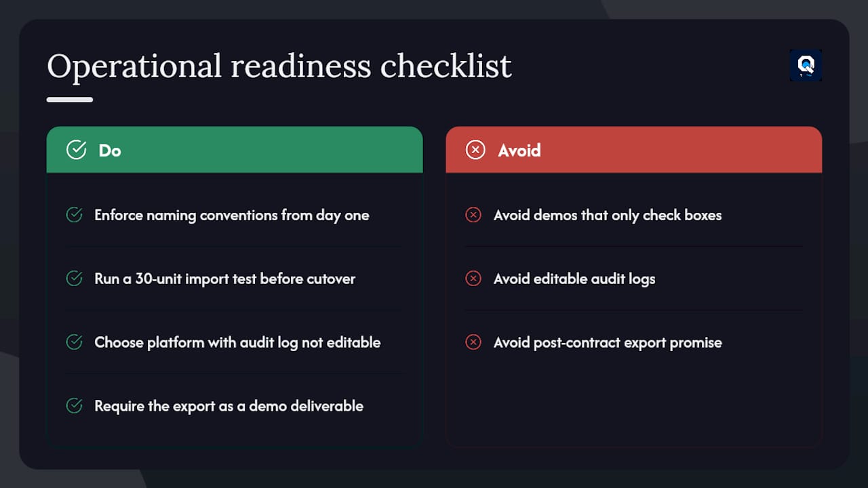Select the red Avoid header bar
This screenshot has width=868, height=488.
[x=633, y=150]
